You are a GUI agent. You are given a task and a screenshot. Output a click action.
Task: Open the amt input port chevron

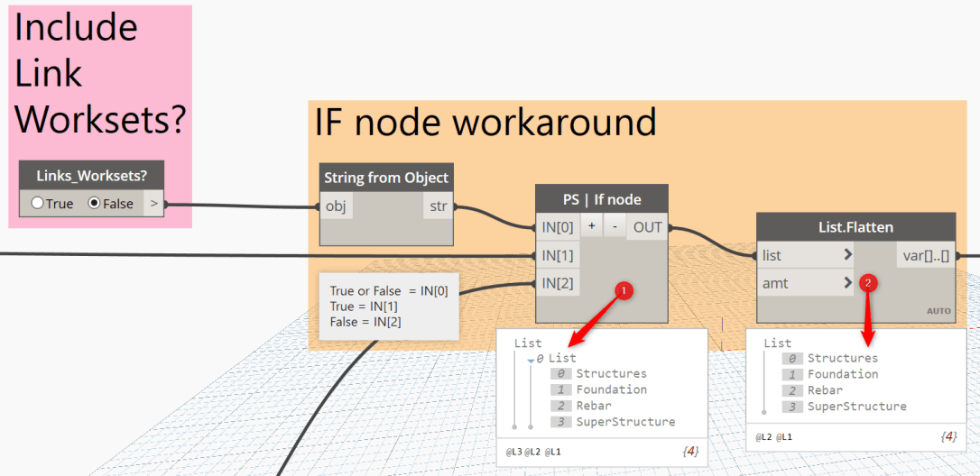pyautogui.click(x=847, y=283)
